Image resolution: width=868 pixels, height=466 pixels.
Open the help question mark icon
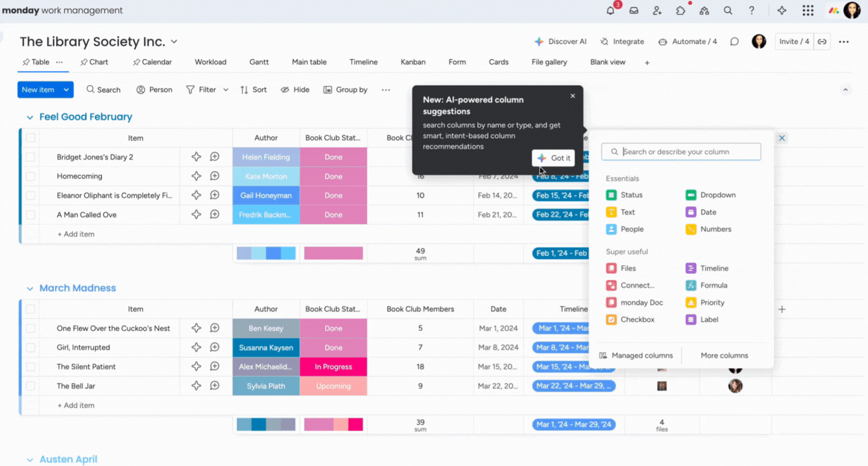pos(751,10)
